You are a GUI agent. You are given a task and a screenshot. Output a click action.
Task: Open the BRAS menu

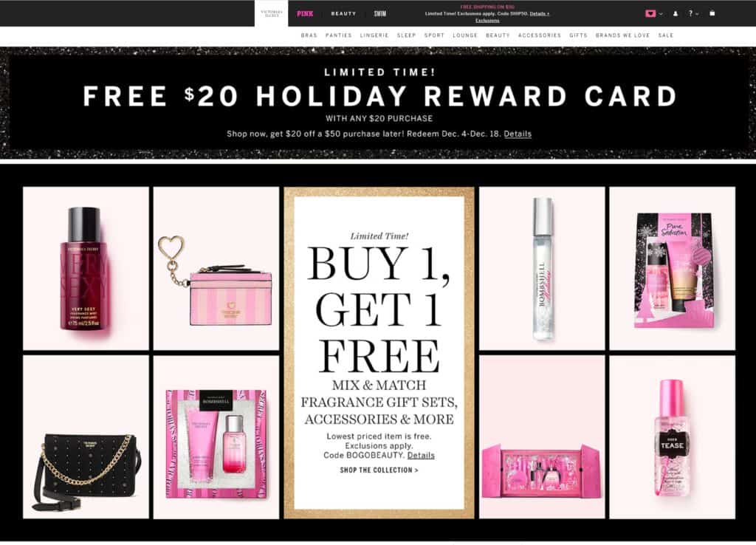tap(309, 35)
